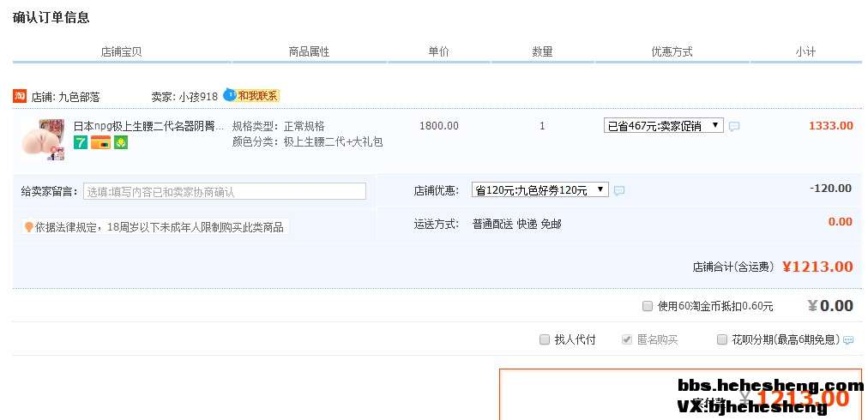Viewport: 868px width, 420px height.
Task: Open the 和我联系 contact seller link
Action: pos(258,96)
